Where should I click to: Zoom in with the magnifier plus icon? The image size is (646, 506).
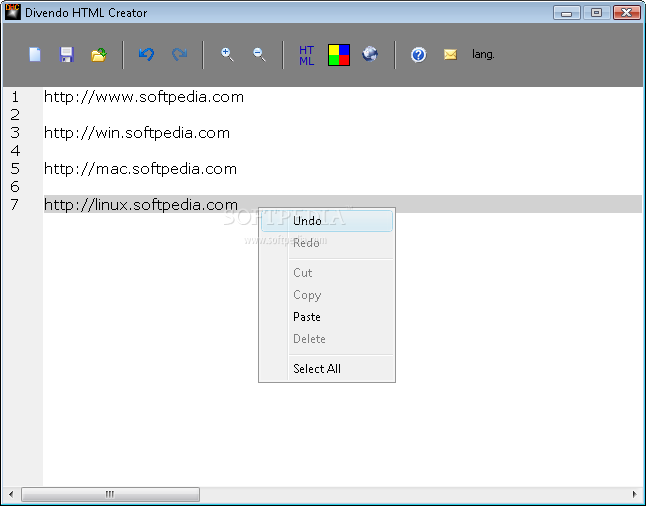coord(227,54)
